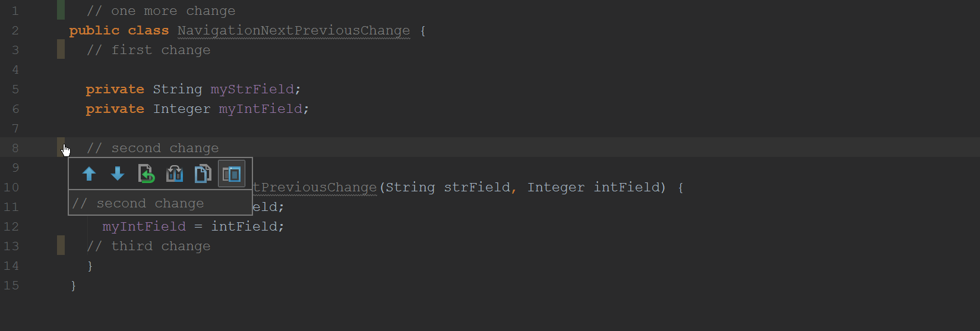Place caret on myIntField assignment line
This screenshot has width=980, height=331.
193,226
